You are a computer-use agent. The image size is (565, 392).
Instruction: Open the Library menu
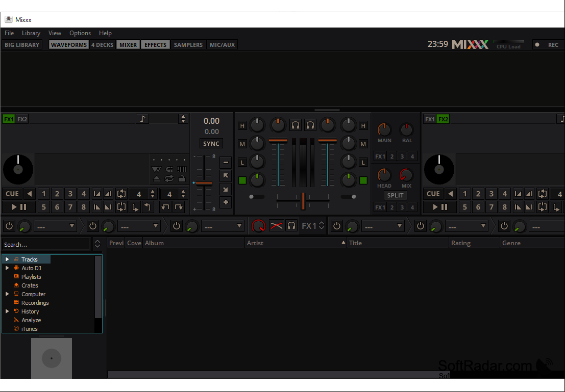[31, 33]
